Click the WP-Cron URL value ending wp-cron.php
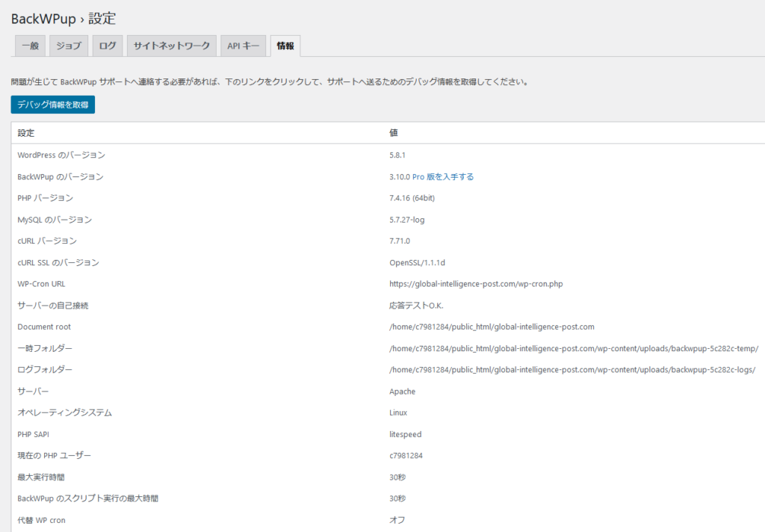Image resolution: width=765 pixels, height=532 pixels. pos(476,284)
